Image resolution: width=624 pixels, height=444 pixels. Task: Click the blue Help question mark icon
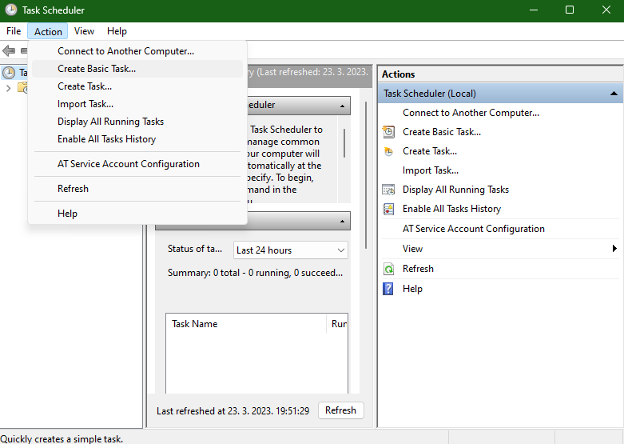tap(388, 289)
